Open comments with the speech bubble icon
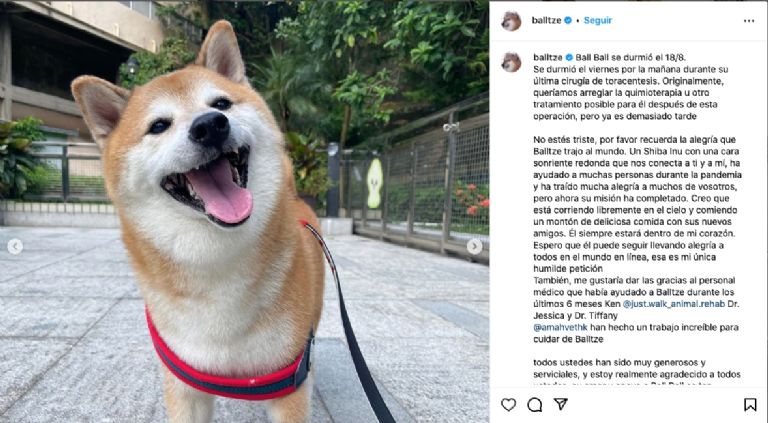 click(x=534, y=404)
